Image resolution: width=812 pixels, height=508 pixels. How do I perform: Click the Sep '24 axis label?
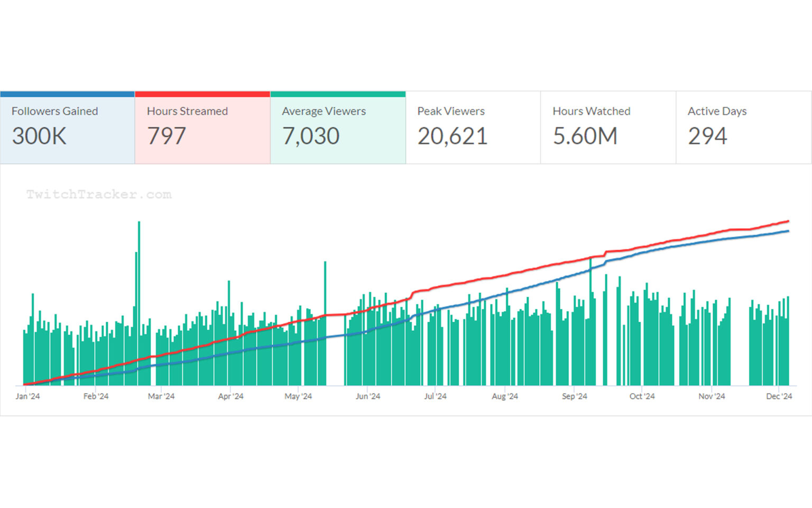(x=575, y=396)
